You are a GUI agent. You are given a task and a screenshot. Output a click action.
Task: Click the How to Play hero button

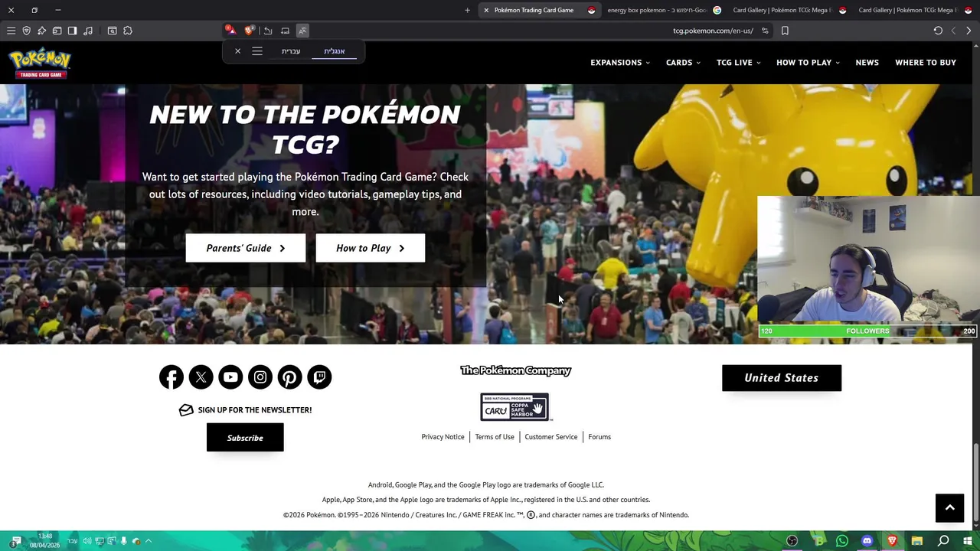(x=371, y=248)
